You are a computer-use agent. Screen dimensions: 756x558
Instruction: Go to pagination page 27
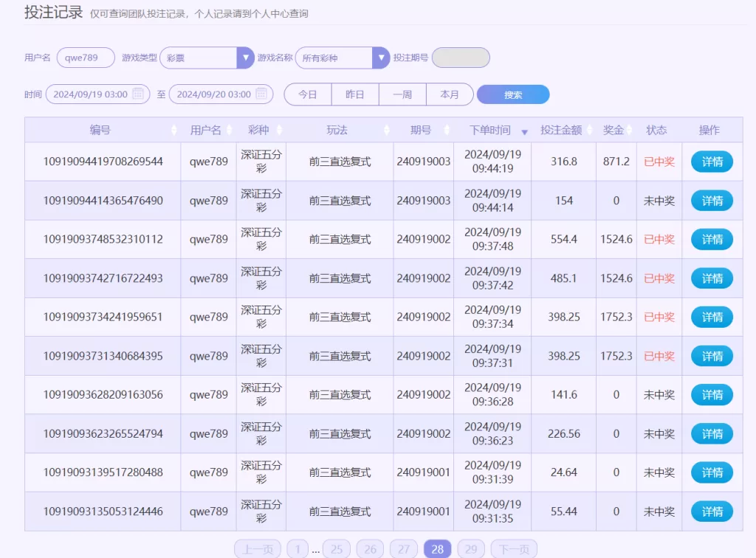(x=404, y=549)
